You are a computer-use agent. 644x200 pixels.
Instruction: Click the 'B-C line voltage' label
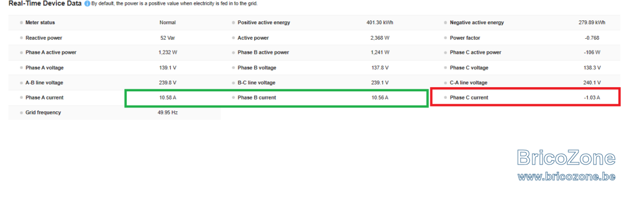point(257,83)
